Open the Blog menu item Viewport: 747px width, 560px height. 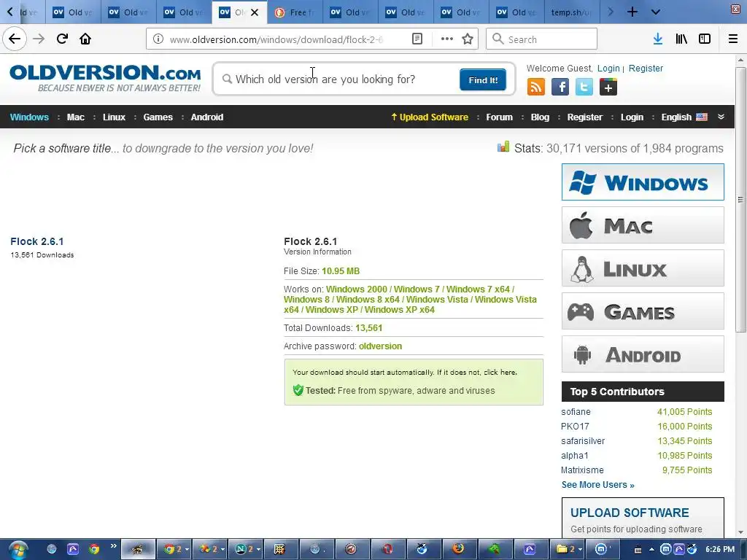tap(540, 117)
